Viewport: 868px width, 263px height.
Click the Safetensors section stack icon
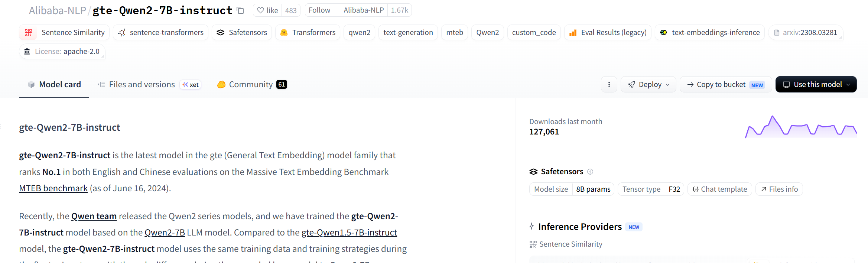pyautogui.click(x=533, y=172)
